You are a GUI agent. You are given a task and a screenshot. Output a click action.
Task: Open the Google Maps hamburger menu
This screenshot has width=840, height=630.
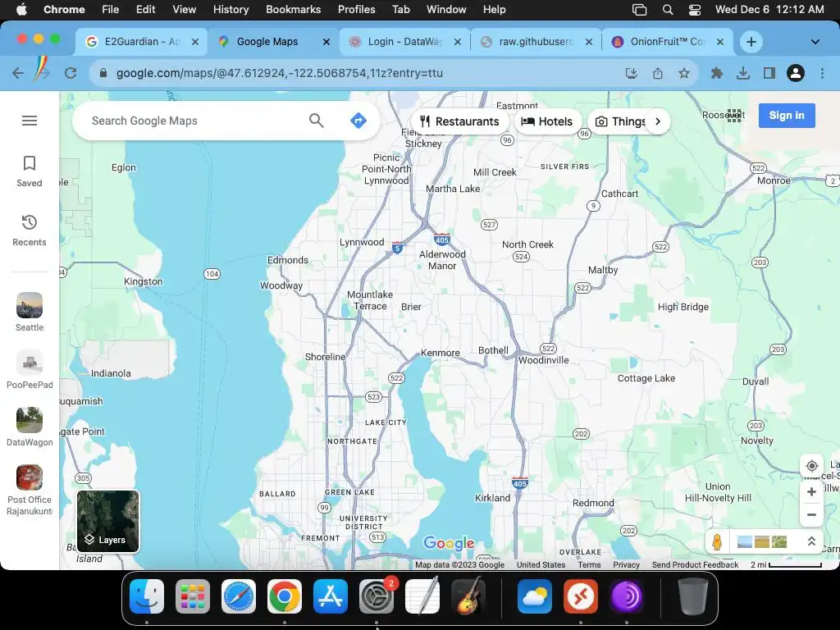(x=30, y=121)
